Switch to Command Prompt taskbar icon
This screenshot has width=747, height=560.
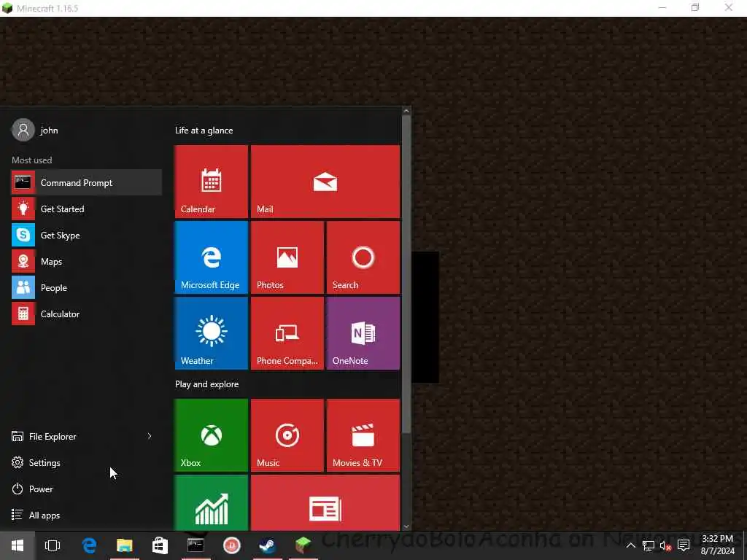coord(196,545)
